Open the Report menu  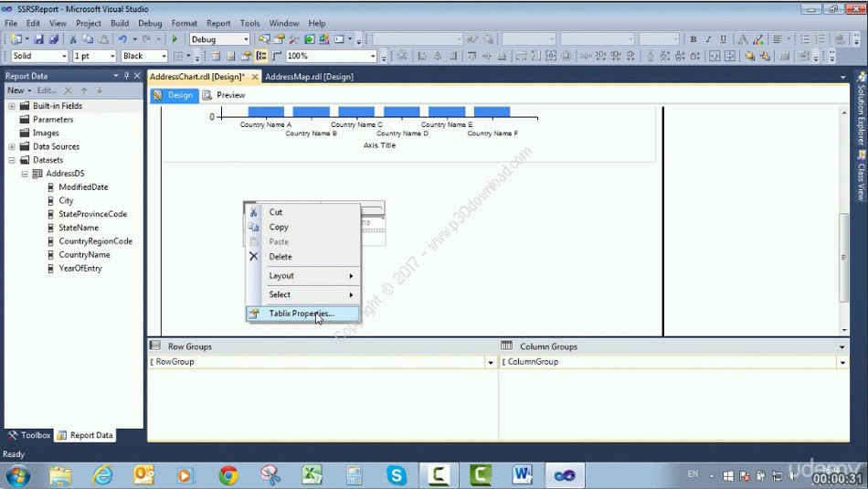click(x=218, y=23)
